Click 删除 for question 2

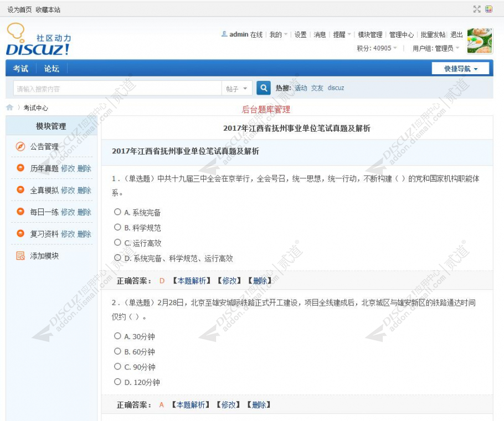tap(259, 405)
